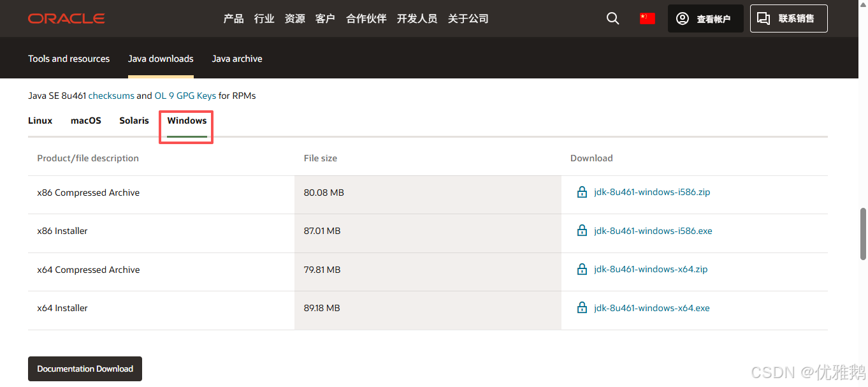This screenshot has height=387, width=868.
Task: Select the Solaris platform tab
Action: (134, 120)
